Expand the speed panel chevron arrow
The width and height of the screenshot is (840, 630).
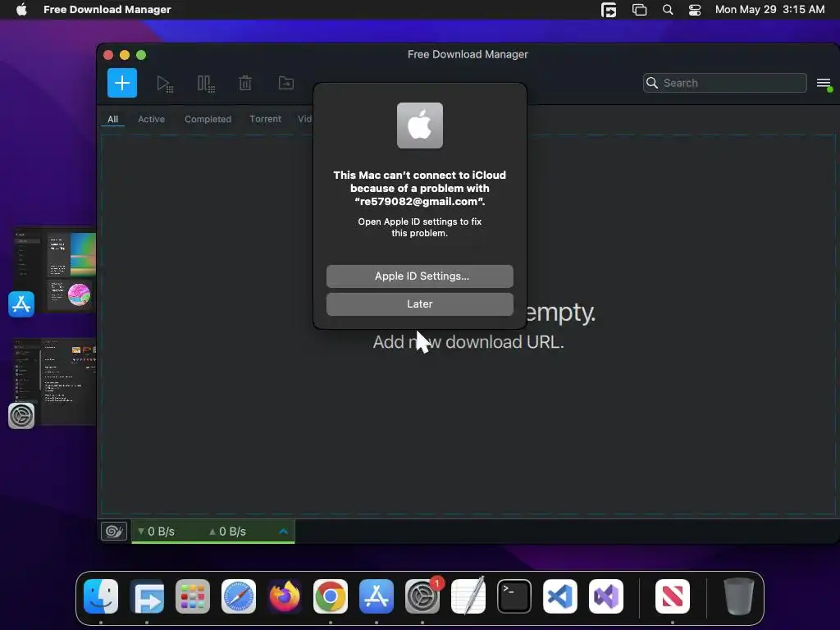pyautogui.click(x=283, y=532)
